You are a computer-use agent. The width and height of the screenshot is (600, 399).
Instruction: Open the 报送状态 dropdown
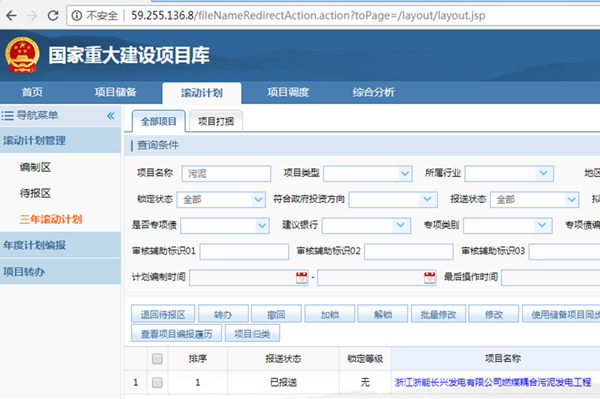tap(534, 200)
